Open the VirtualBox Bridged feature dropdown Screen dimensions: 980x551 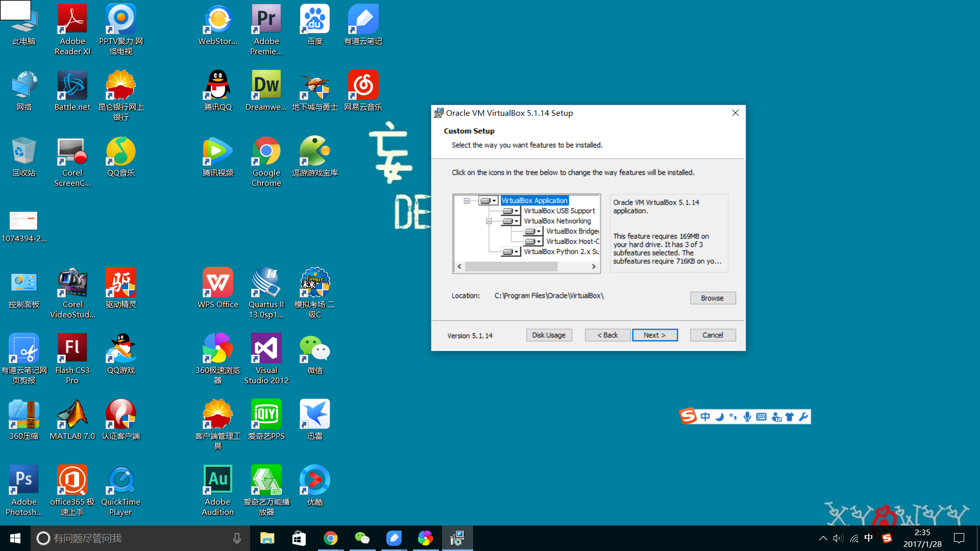(x=533, y=231)
